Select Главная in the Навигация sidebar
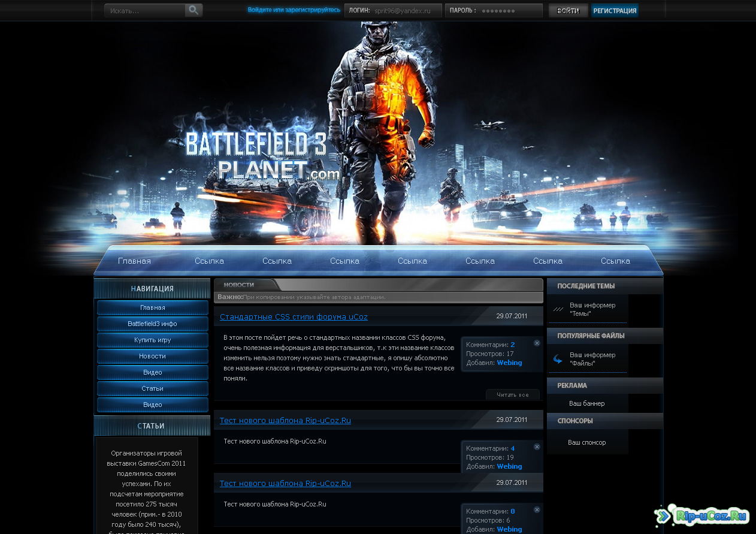This screenshot has width=756, height=534. pyautogui.click(x=153, y=307)
